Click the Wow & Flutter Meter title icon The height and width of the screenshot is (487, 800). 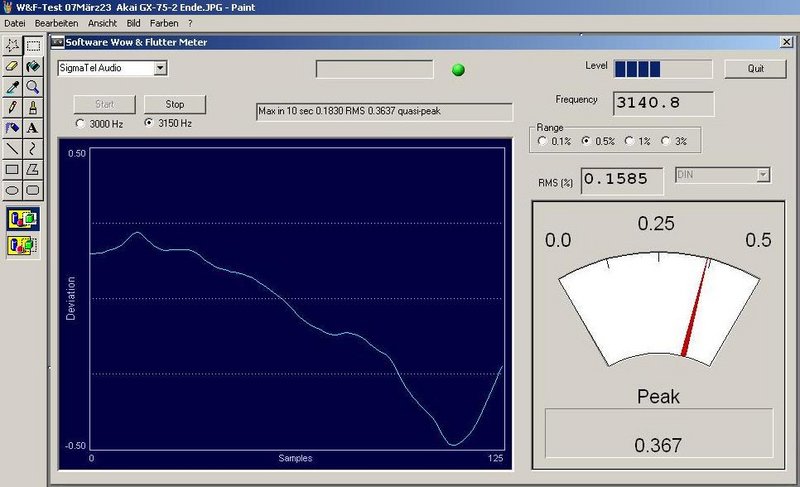[x=58, y=42]
